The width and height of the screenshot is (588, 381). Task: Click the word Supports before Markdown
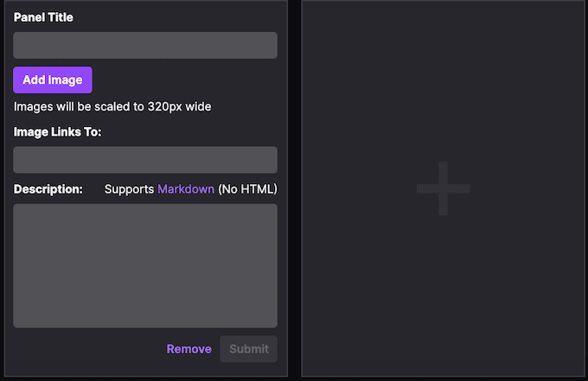point(129,188)
